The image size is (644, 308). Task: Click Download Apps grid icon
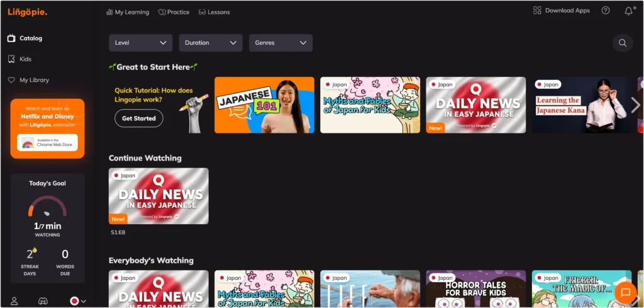click(x=537, y=11)
